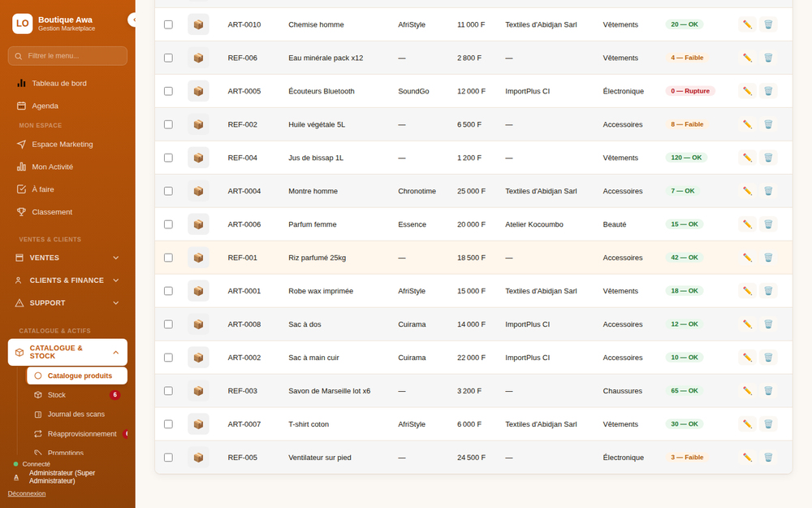Edit the Ventilateur sur pied product

tap(747, 457)
